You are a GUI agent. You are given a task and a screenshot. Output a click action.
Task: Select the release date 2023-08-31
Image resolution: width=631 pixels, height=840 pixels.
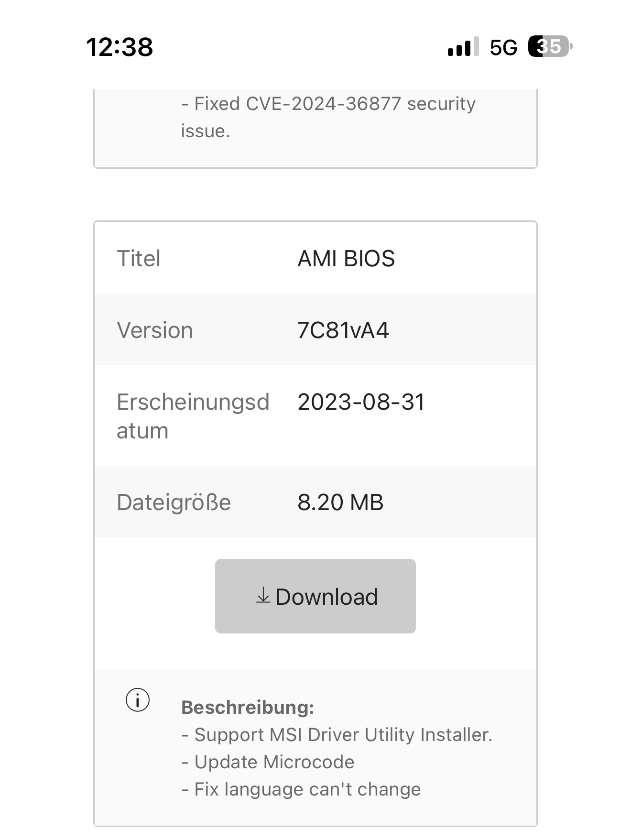pyautogui.click(x=361, y=402)
